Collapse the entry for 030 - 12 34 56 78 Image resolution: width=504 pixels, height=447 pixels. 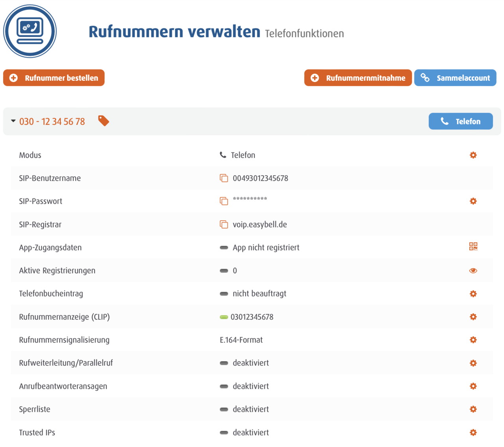click(13, 121)
